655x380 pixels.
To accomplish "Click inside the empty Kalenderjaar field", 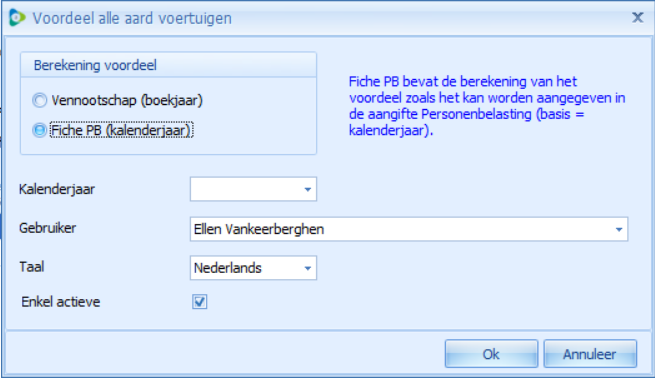I will pyautogui.click(x=246, y=189).
